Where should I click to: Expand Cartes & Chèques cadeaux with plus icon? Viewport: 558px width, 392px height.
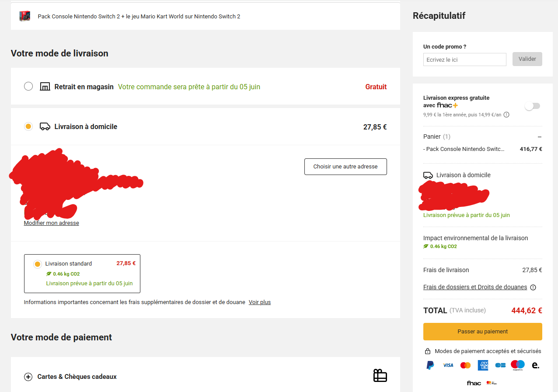[x=28, y=377]
